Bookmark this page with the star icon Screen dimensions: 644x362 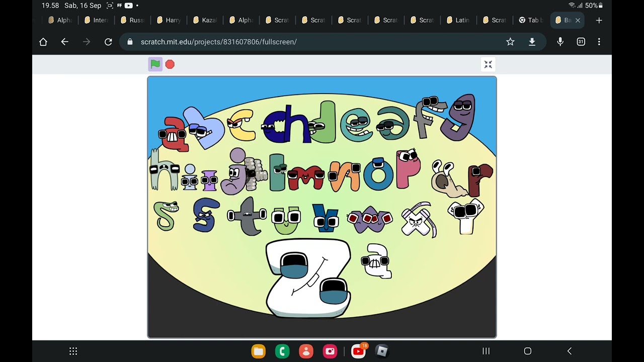510,42
